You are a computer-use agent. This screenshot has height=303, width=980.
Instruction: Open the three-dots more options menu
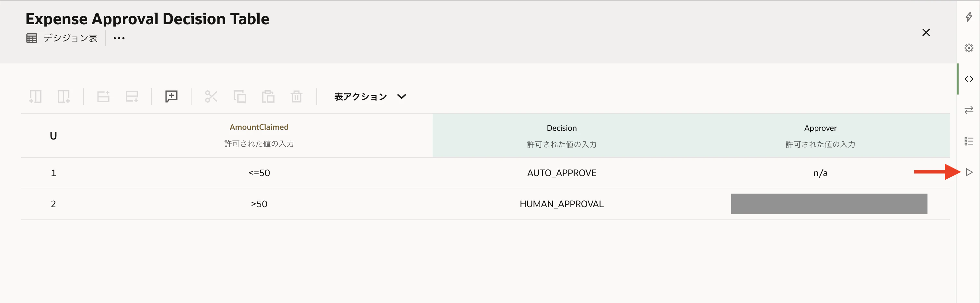[x=119, y=38]
